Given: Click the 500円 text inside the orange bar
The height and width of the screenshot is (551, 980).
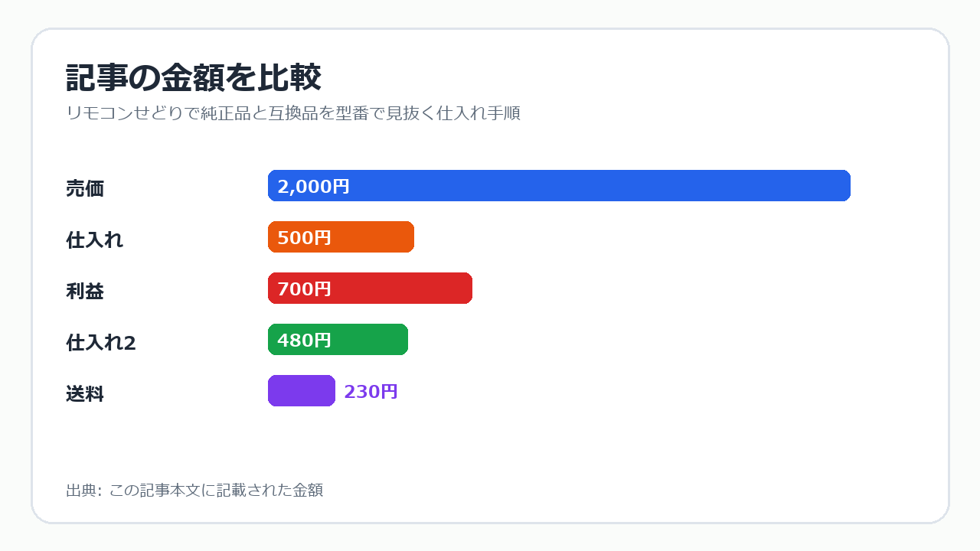Looking at the screenshot, I should 304,238.
